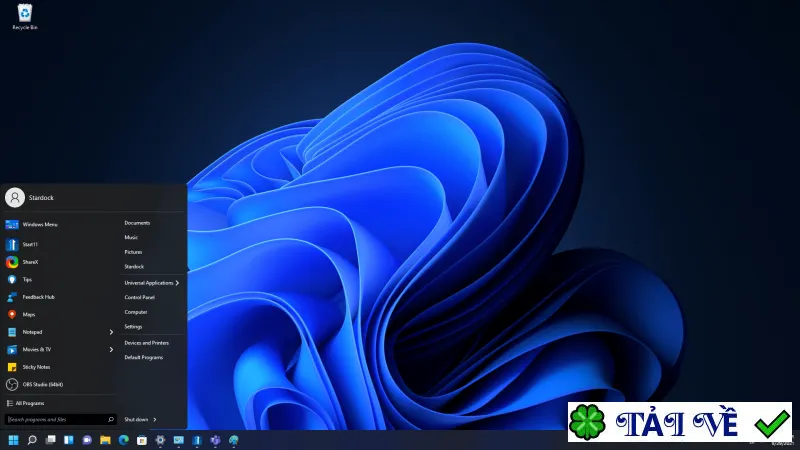Open the Shut down options arrow
The width and height of the screenshot is (800, 450).
click(x=155, y=419)
